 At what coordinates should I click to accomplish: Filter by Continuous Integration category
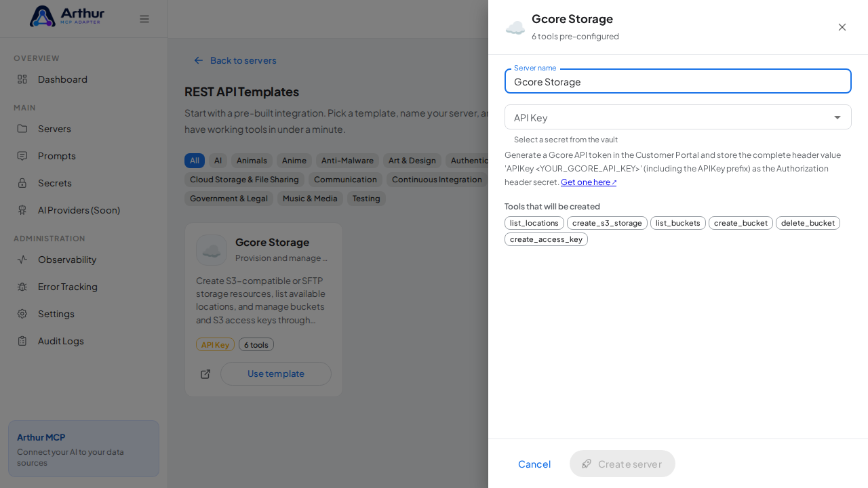437,180
